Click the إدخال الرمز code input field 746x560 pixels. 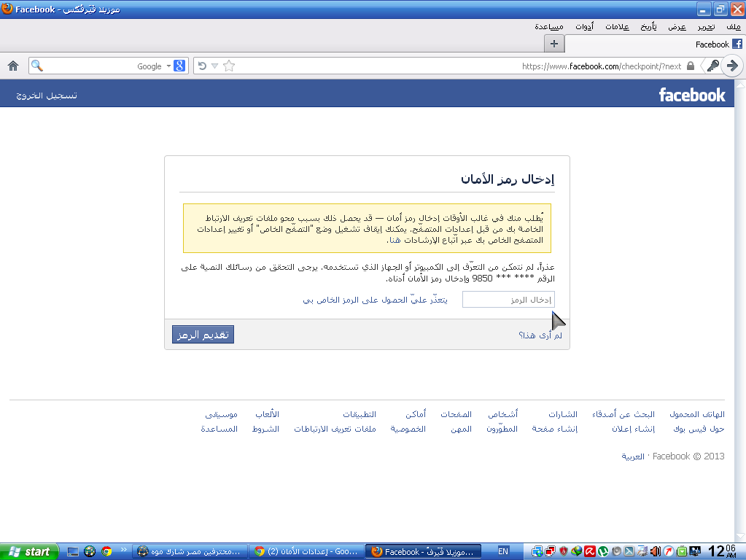tap(508, 300)
